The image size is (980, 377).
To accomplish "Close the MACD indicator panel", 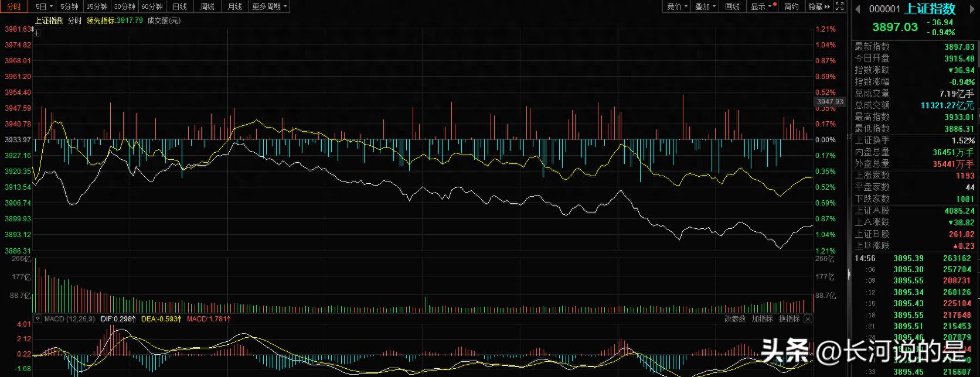I will click(x=808, y=319).
